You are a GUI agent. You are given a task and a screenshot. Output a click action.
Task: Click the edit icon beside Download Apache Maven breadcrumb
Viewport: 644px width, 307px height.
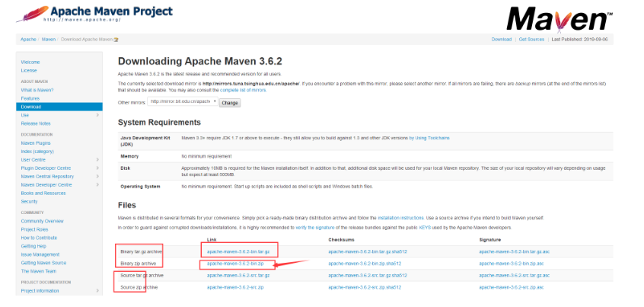116,40
